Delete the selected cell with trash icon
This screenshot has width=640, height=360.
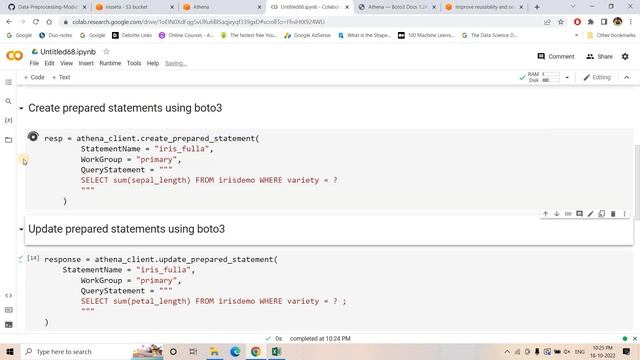pos(613,214)
